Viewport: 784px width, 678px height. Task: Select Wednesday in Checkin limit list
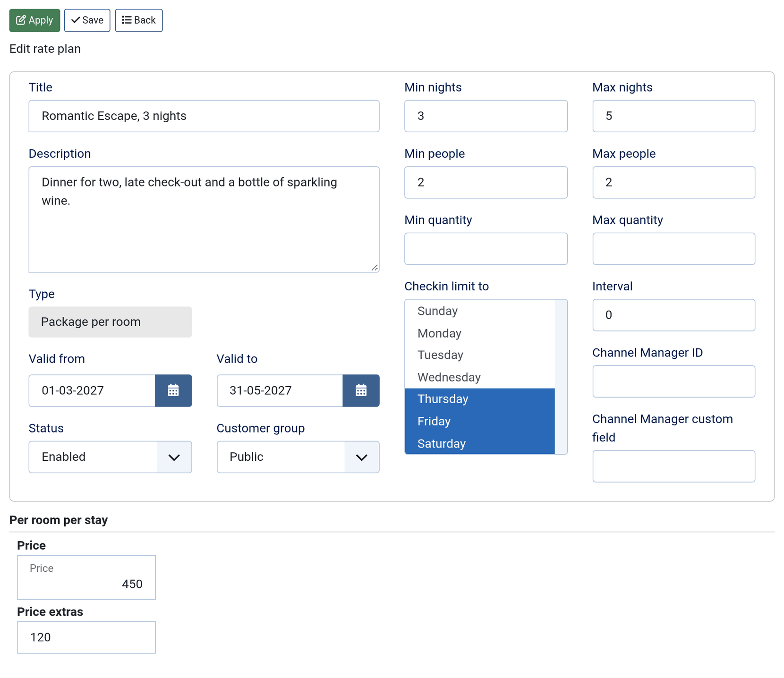point(479,377)
